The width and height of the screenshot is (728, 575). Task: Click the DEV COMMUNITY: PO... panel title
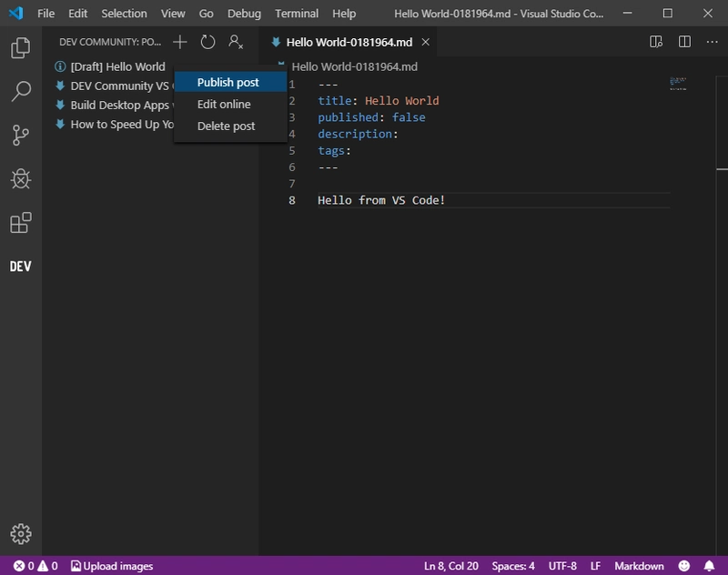tap(110, 42)
